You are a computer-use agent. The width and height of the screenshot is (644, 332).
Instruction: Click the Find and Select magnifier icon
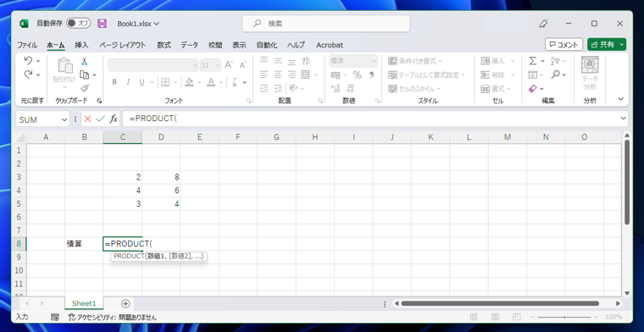pos(555,75)
